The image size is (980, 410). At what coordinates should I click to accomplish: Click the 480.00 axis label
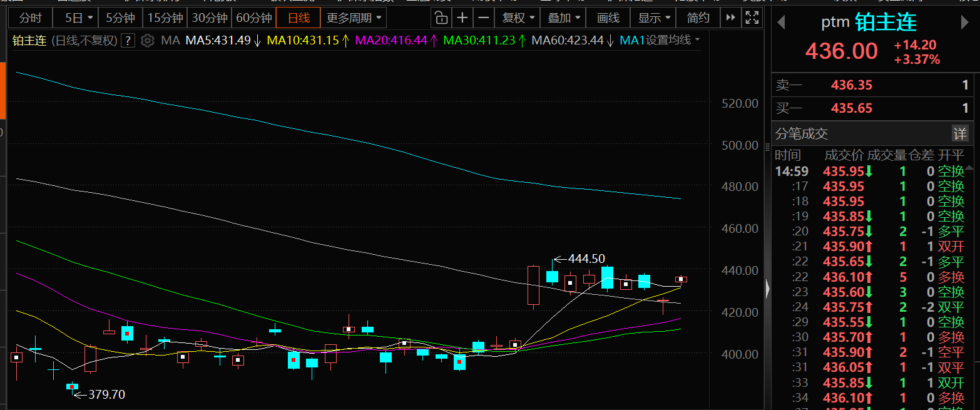(740, 187)
